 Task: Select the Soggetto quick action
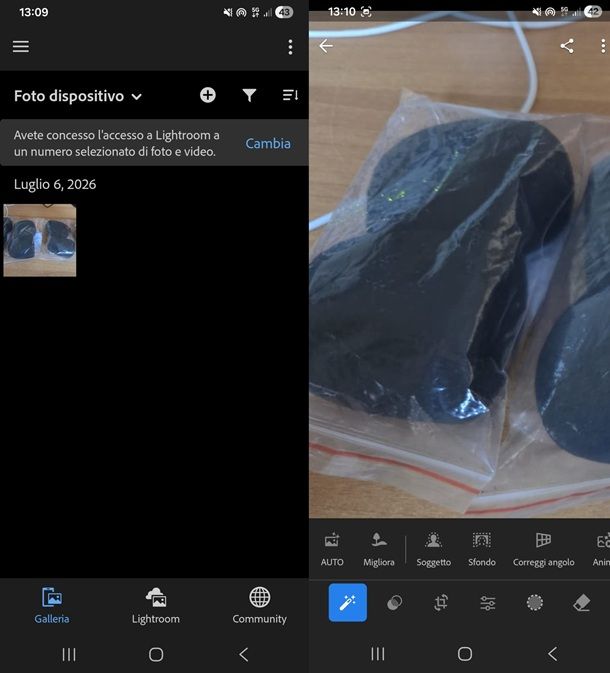[434, 550]
